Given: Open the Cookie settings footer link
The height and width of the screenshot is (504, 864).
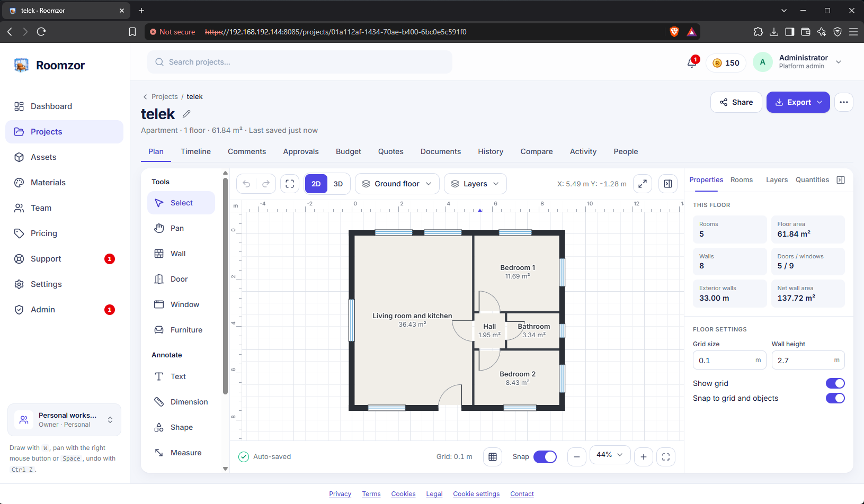Looking at the screenshot, I should pos(476,494).
